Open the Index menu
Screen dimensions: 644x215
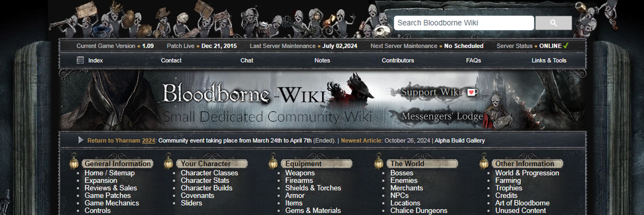coord(96,60)
